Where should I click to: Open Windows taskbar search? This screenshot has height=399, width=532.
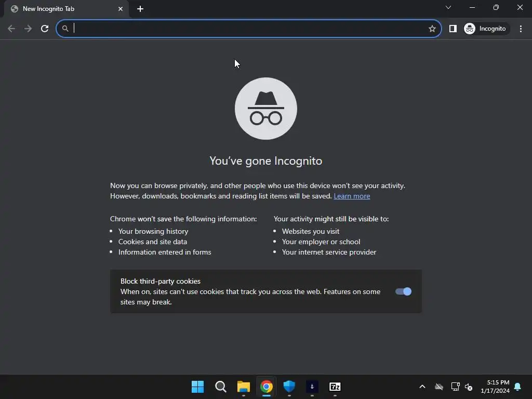click(x=220, y=387)
